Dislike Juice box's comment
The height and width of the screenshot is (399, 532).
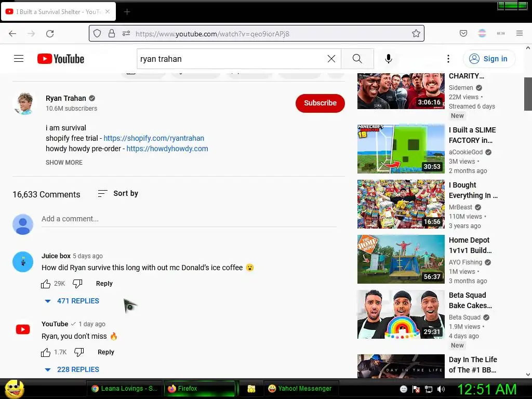pyautogui.click(x=77, y=284)
